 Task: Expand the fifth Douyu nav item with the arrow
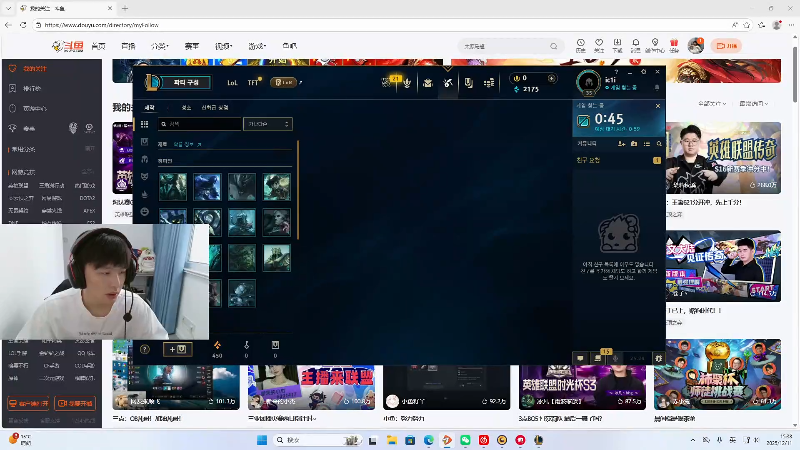coord(223,46)
